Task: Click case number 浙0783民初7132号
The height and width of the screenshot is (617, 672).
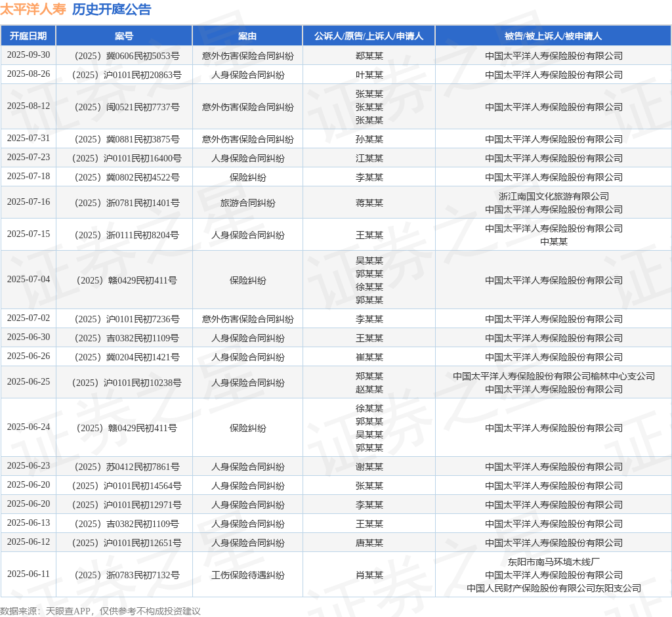Action: [x=127, y=575]
